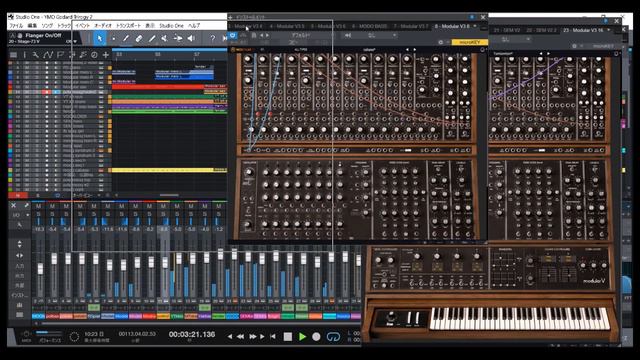Click the rewind button in transport
This screenshot has height=360, width=640.
tap(241, 337)
